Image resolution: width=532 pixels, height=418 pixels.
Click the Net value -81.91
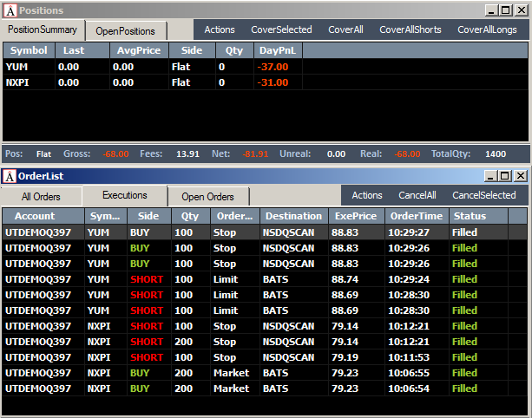[255, 154]
